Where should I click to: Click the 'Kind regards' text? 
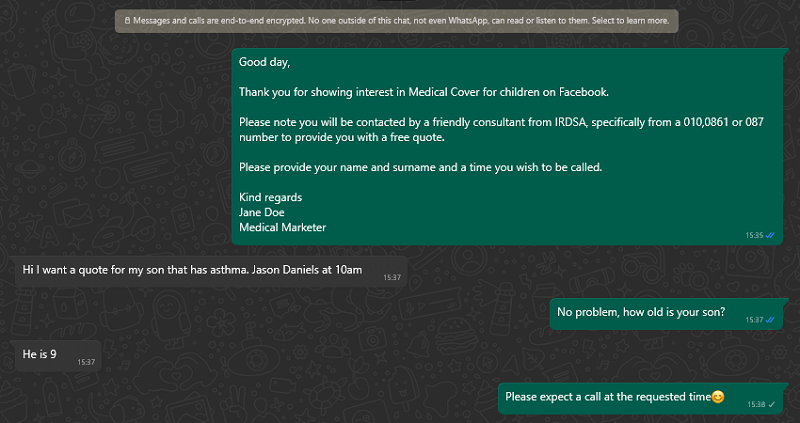(270, 197)
